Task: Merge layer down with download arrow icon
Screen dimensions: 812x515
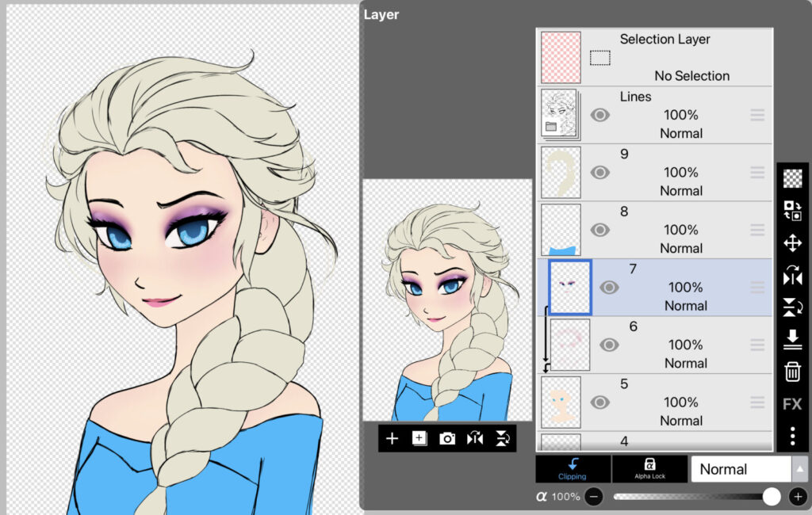Action: (792, 340)
